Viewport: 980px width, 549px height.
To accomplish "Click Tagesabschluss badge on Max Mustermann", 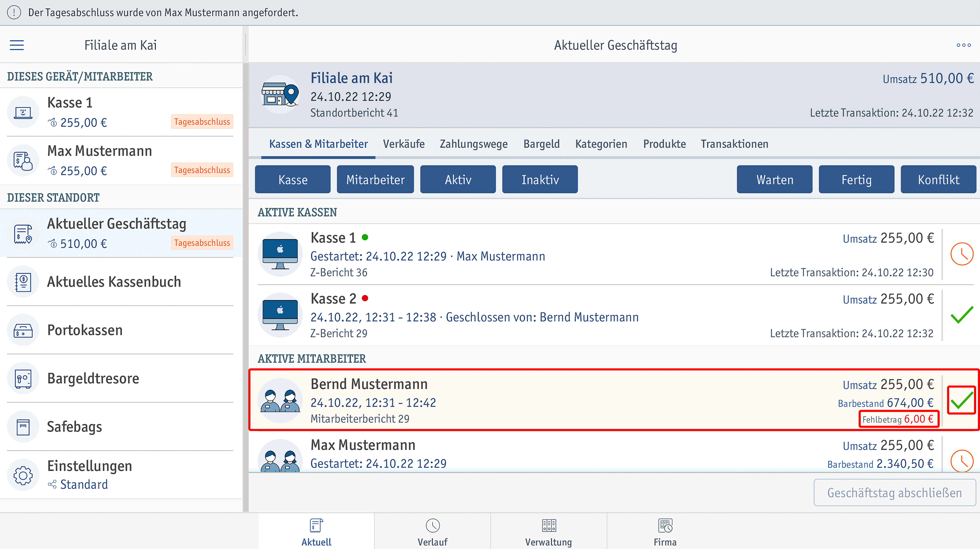I will pos(202,170).
